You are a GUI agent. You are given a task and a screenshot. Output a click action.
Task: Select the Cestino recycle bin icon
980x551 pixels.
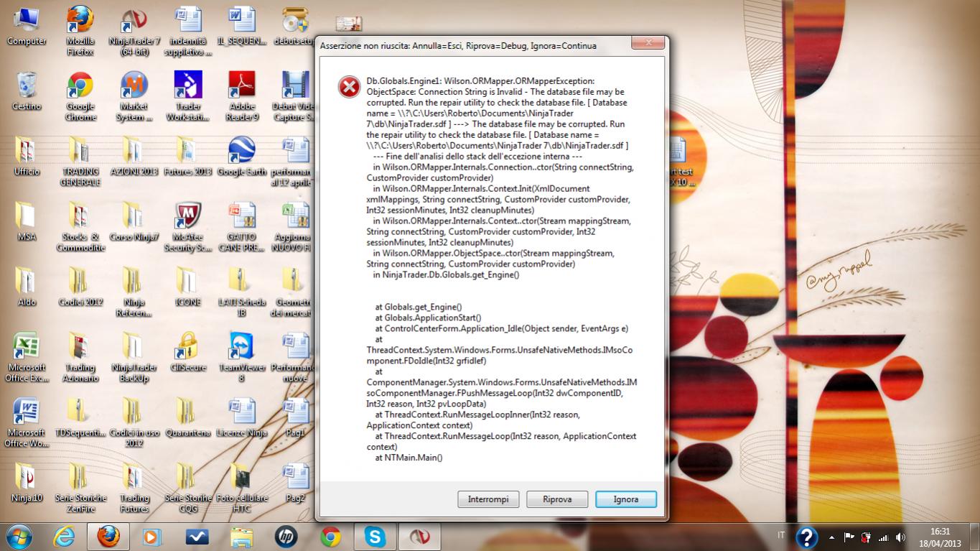click(27, 91)
